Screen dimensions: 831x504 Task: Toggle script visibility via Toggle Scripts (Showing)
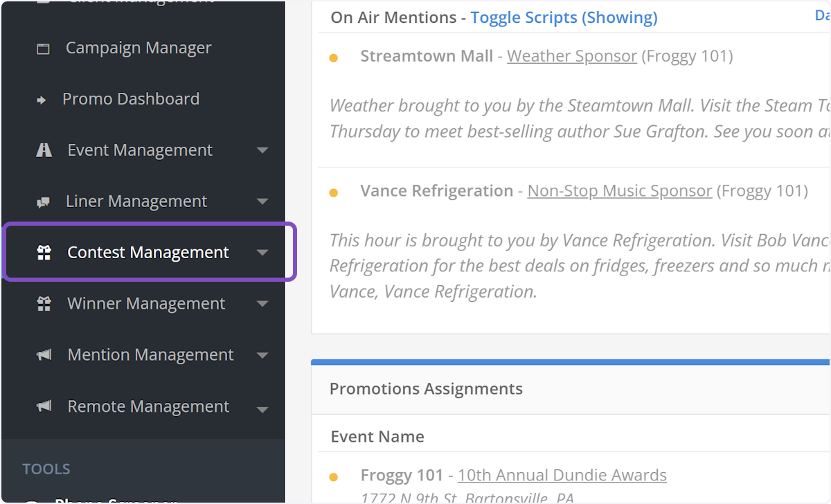click(x=564, y=17)
